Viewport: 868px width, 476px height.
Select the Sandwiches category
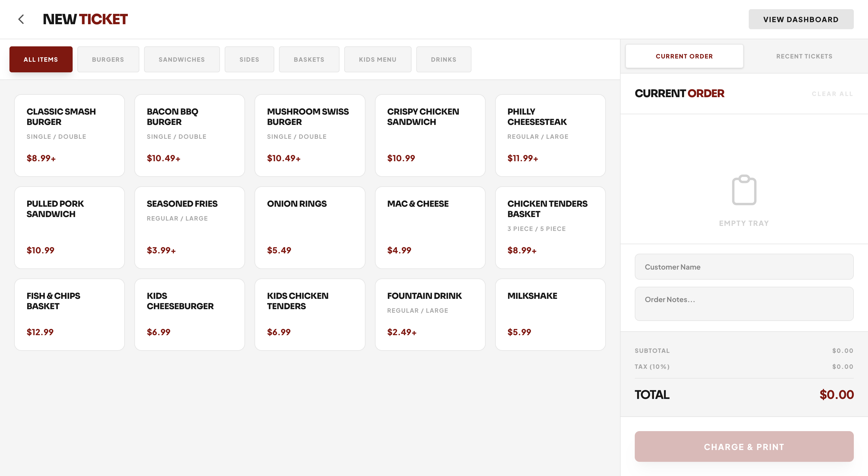[x=182, y=59]
